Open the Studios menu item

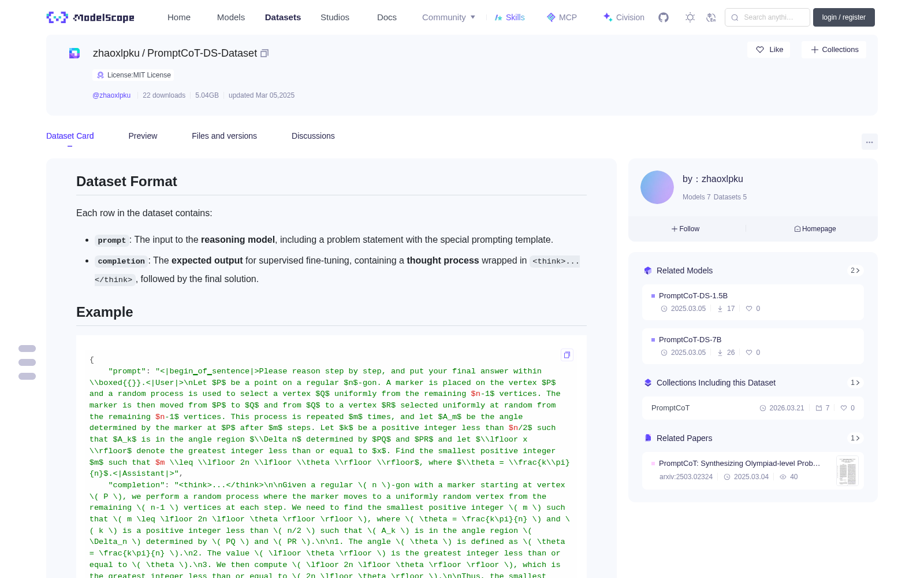(335, 17)
